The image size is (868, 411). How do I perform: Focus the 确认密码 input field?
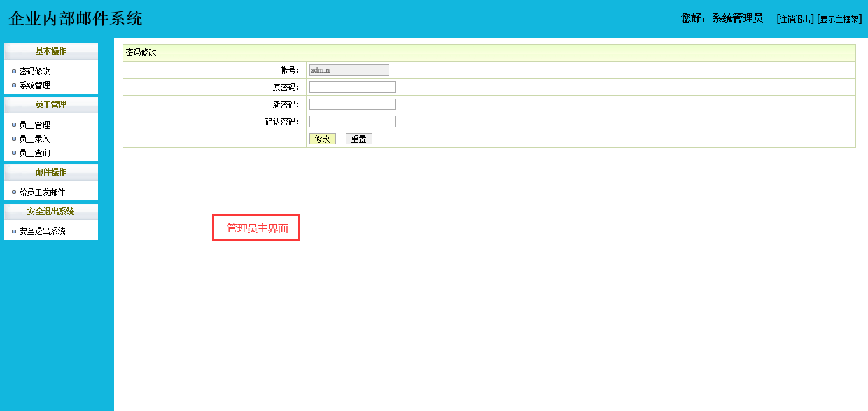[x=353, y=122]
